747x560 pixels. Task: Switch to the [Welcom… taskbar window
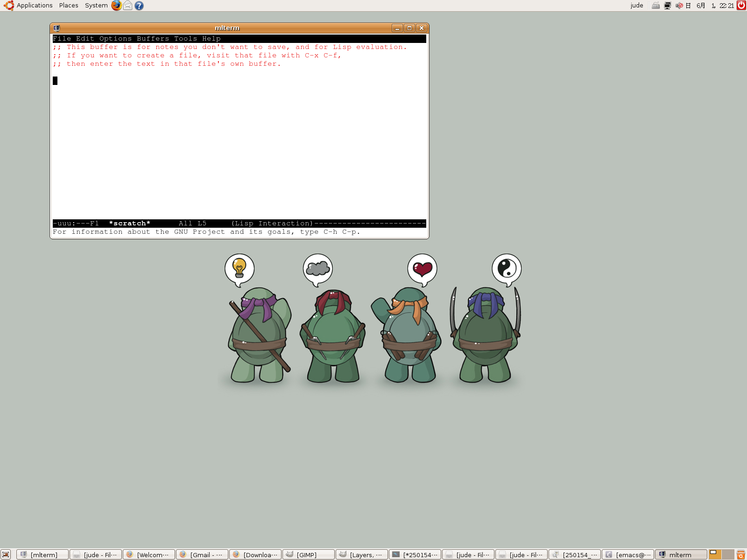149,554
